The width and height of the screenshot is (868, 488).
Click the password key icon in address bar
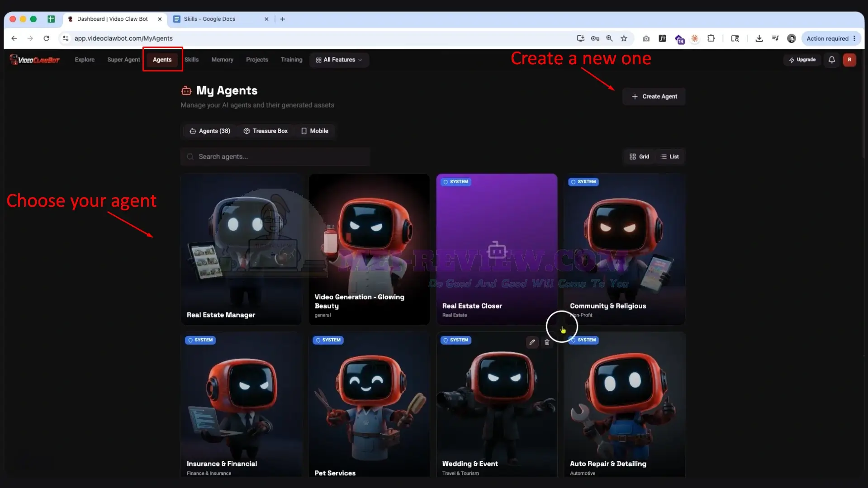595,38
